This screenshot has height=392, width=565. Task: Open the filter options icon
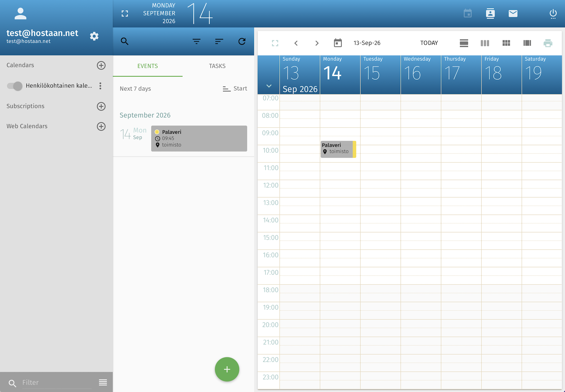click(x=197, y=41)
